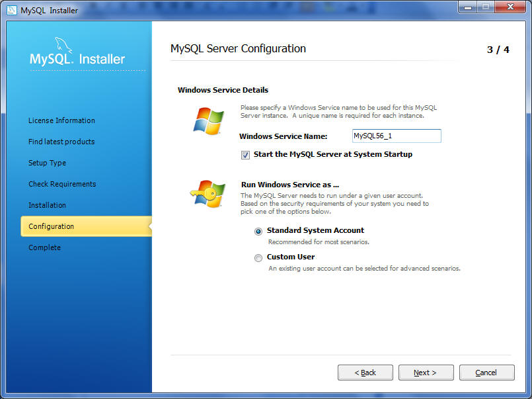Go to License Information step
The image size is (532, 399).
pos(61,120)
